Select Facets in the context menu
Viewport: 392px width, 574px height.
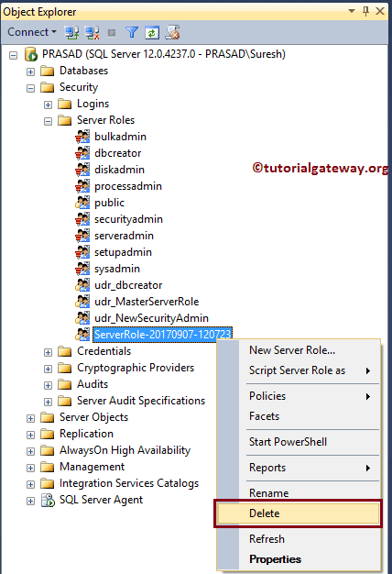tap(299, 416)
